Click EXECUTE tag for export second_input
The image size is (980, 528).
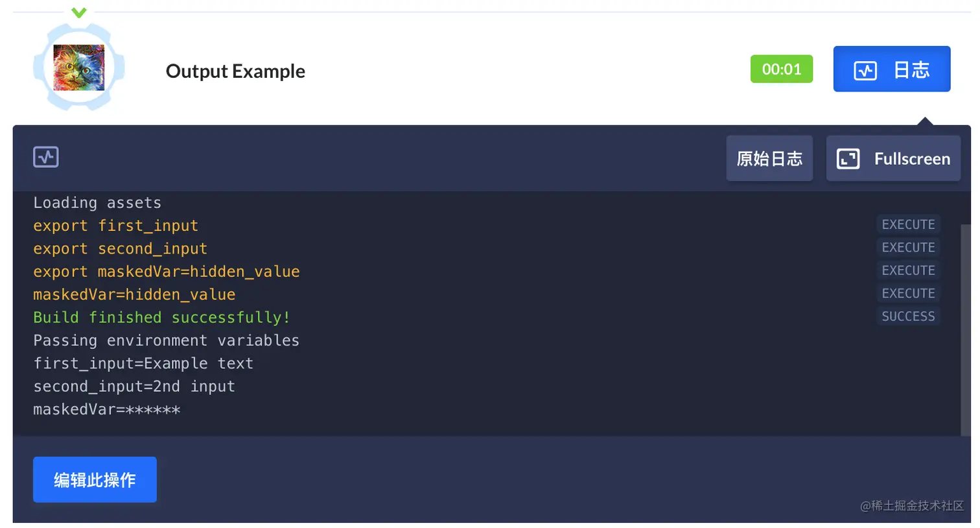(908, 247)
